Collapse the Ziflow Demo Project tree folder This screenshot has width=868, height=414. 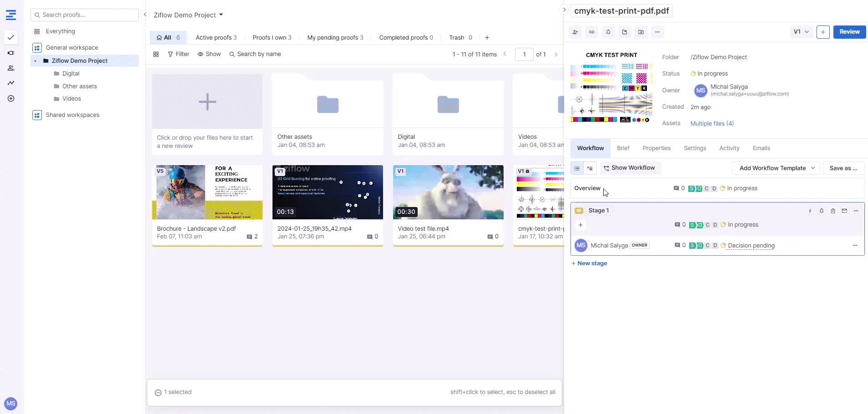pyautogui.click(x=35, y=61)
